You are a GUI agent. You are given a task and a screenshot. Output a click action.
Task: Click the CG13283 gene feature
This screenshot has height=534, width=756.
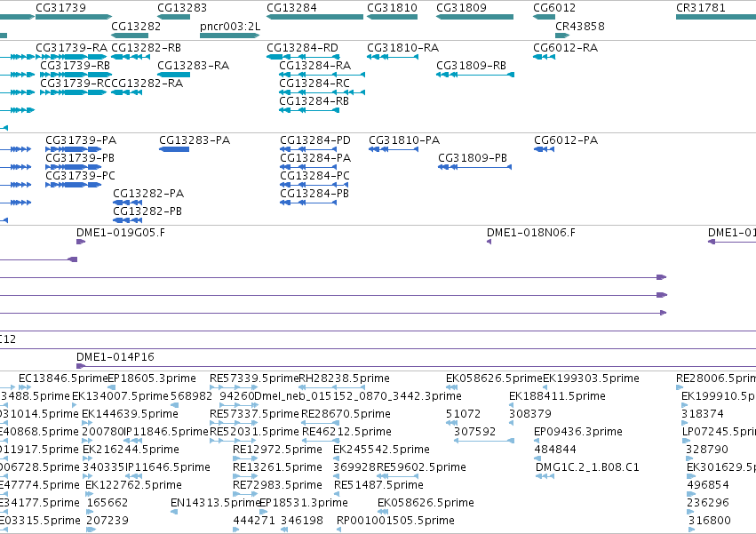click(173, 17)
